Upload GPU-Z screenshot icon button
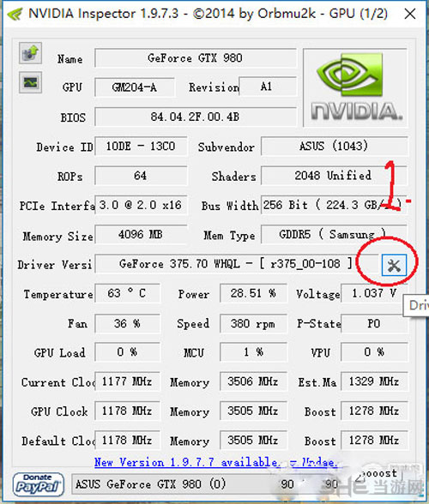 tap(30, 53)
